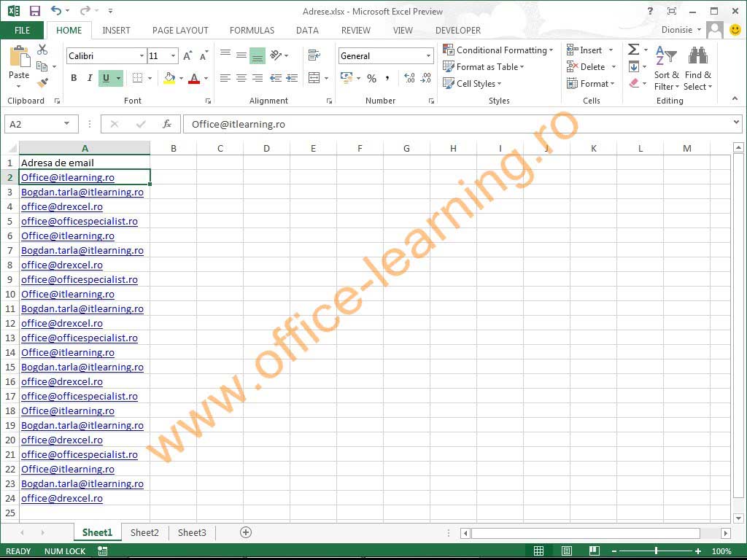This screenshot has width=747, height=560.
Task: Click the Save icon in quick access toolbar
Action: [35, 11]
